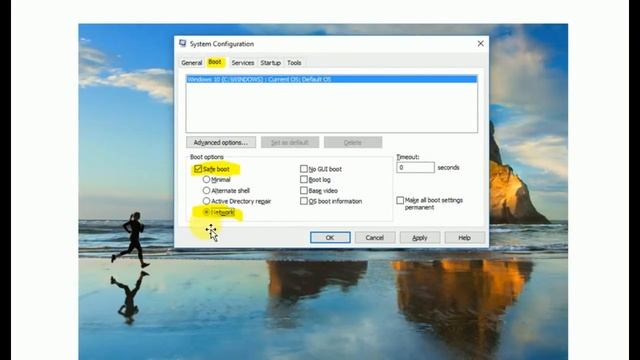The image size is (640, 360).
Task: Open the General tab
Action: click(191, 63)
